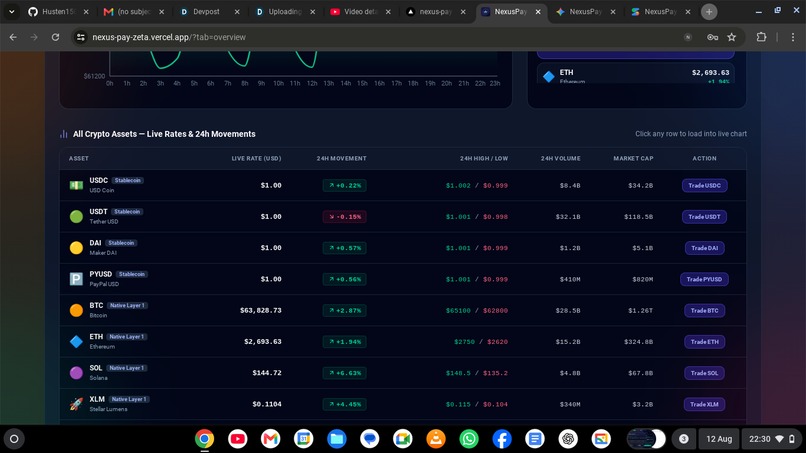The width and height of the screenshot is (806, 453).
Task: Open WhatsApp from the shelf
Action: click(469, 439)
